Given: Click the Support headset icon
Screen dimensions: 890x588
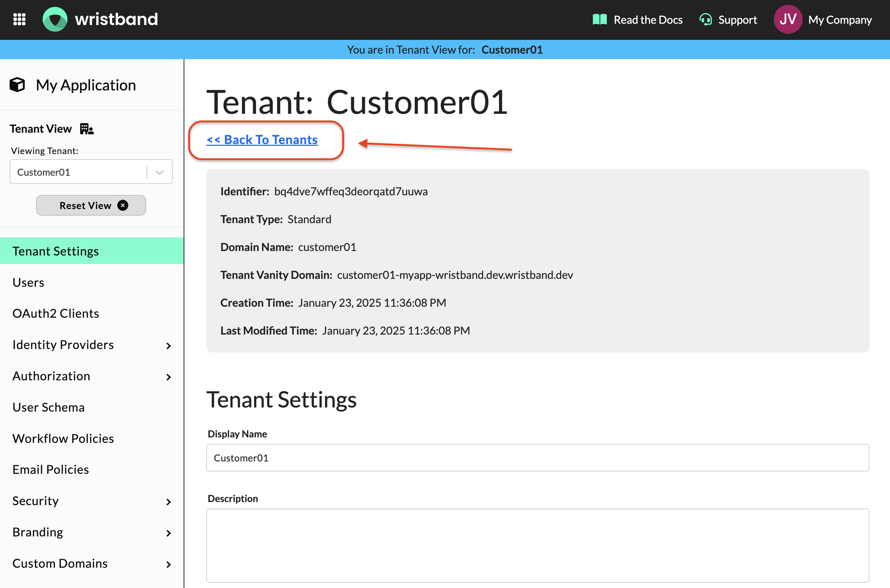Looking at the screenshot, I should [x=705, y=20].
